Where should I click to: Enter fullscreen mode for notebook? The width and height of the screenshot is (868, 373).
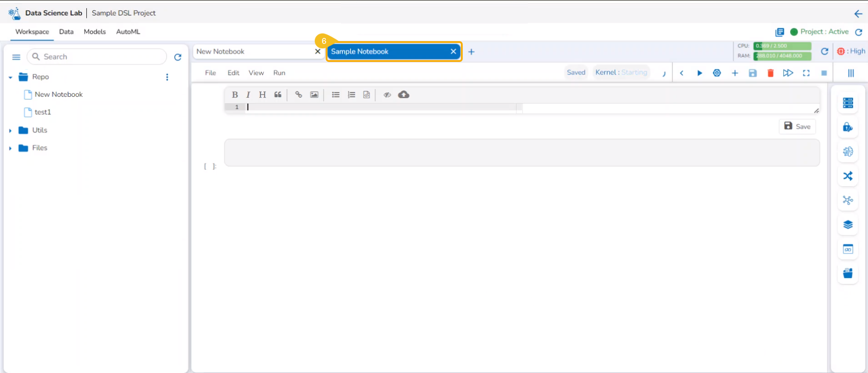(x=806, y=73)
